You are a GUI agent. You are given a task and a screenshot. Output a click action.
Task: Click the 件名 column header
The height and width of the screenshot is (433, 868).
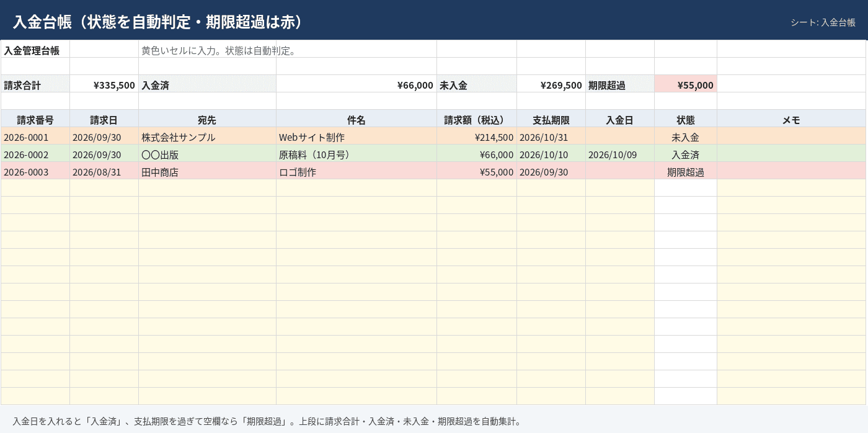(356, 118)
